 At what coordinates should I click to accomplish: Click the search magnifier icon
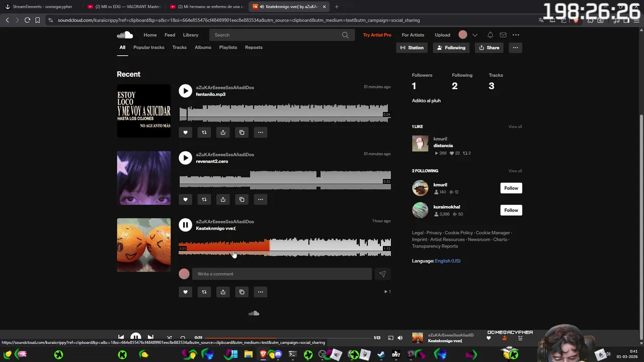[x=345, y=35]
